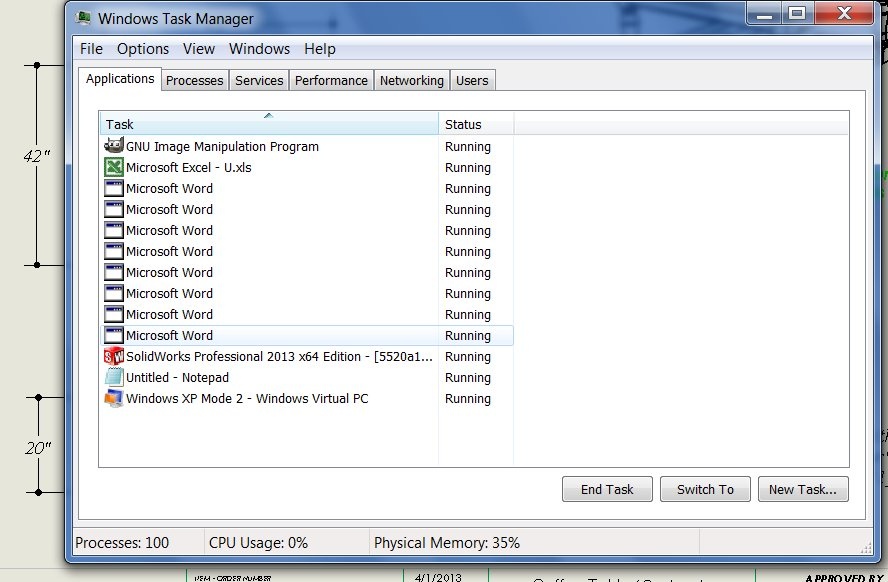Open the View menu
This screenshot has width=888, height=582.
point(199,49)
